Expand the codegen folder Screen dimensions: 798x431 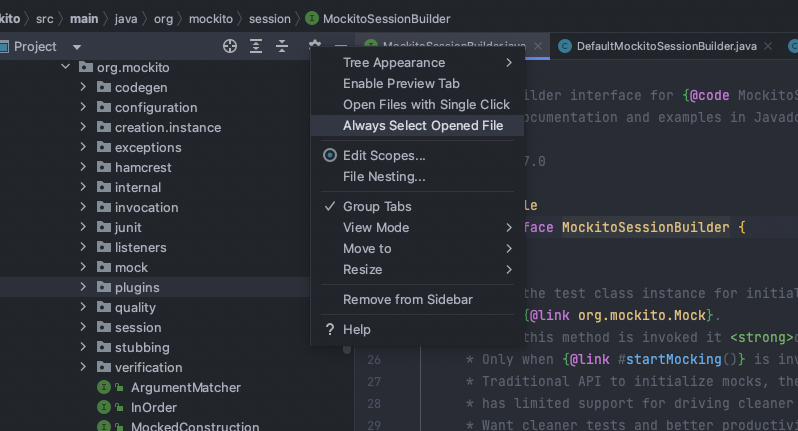(x=83, y=87)
